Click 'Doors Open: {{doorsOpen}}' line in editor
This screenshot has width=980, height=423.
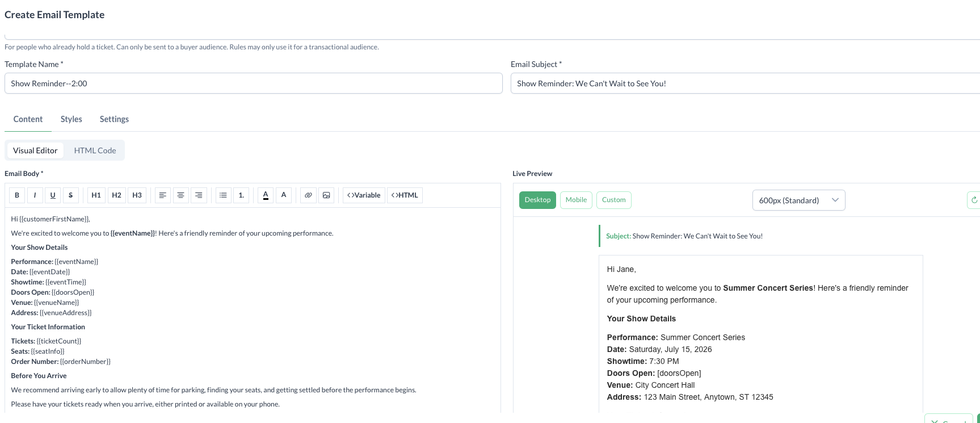(53, 292)
